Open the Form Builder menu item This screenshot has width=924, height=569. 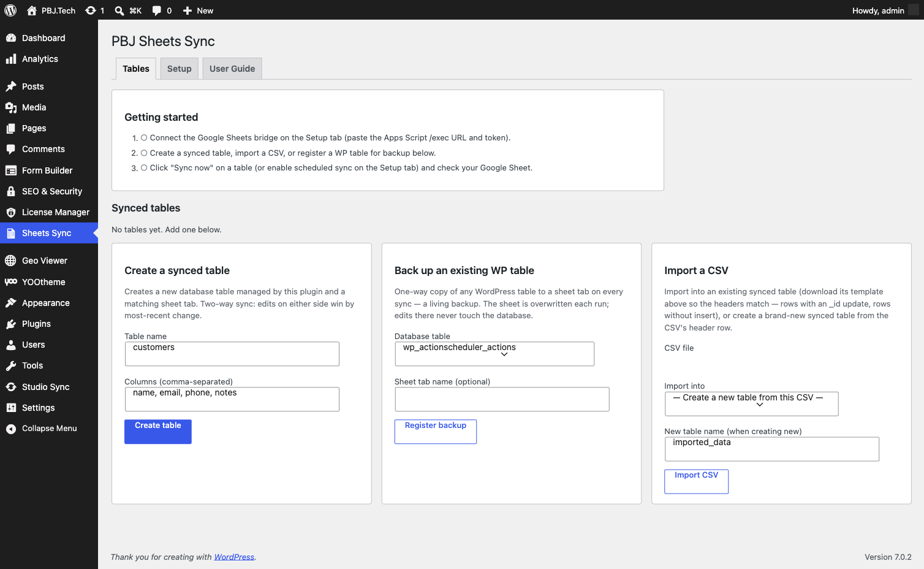tap(49, 170)
